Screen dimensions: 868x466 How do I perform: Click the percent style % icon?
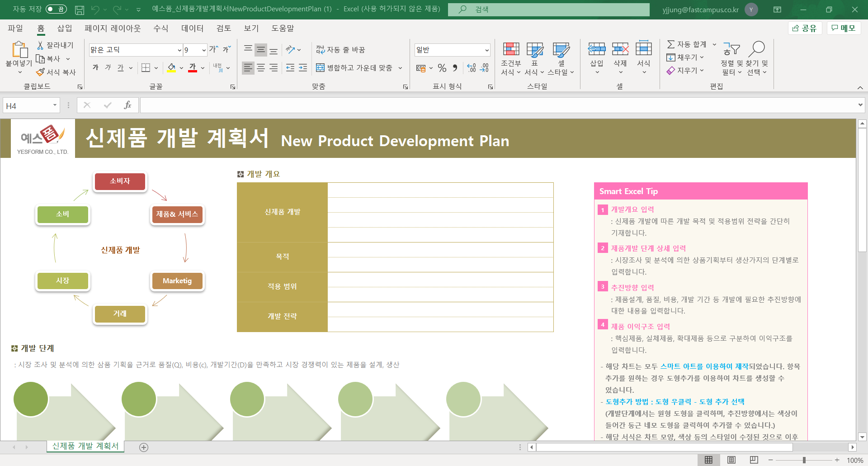[442, 68]
